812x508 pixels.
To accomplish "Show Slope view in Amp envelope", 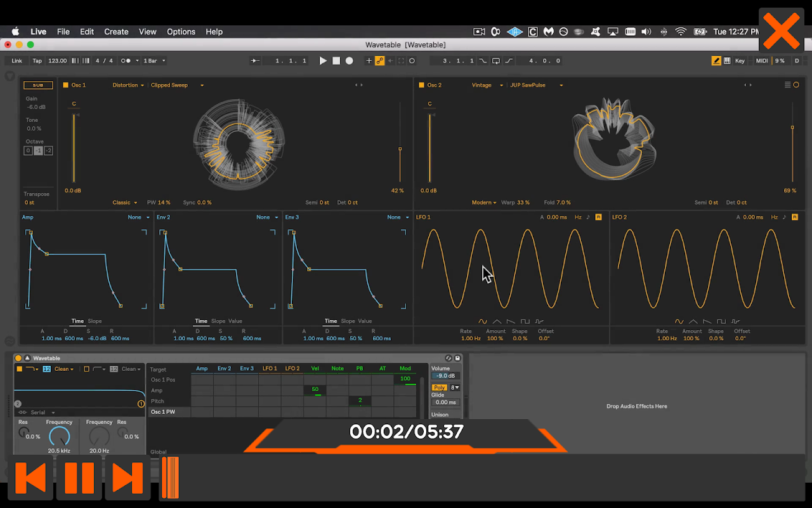I will [95, 321].
